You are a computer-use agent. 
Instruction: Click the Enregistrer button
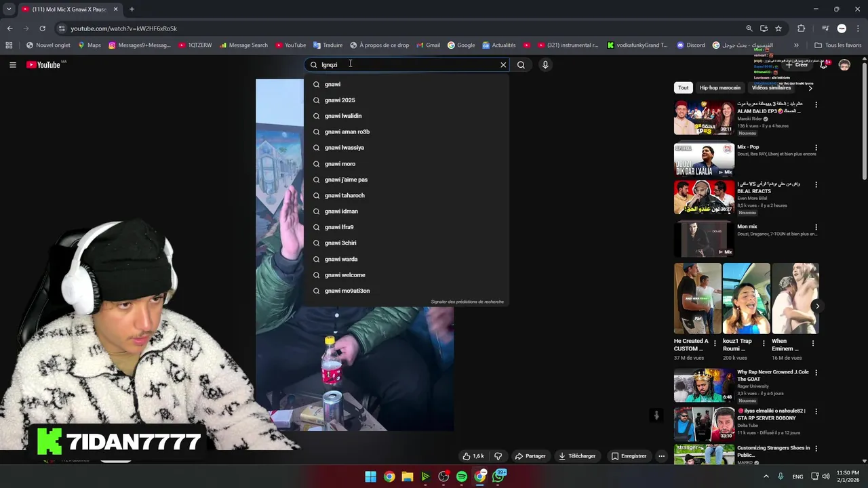629,456
